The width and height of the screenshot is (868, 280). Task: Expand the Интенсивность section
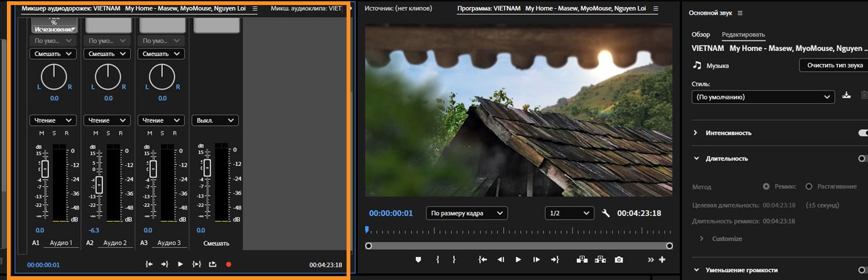point(696,133)
